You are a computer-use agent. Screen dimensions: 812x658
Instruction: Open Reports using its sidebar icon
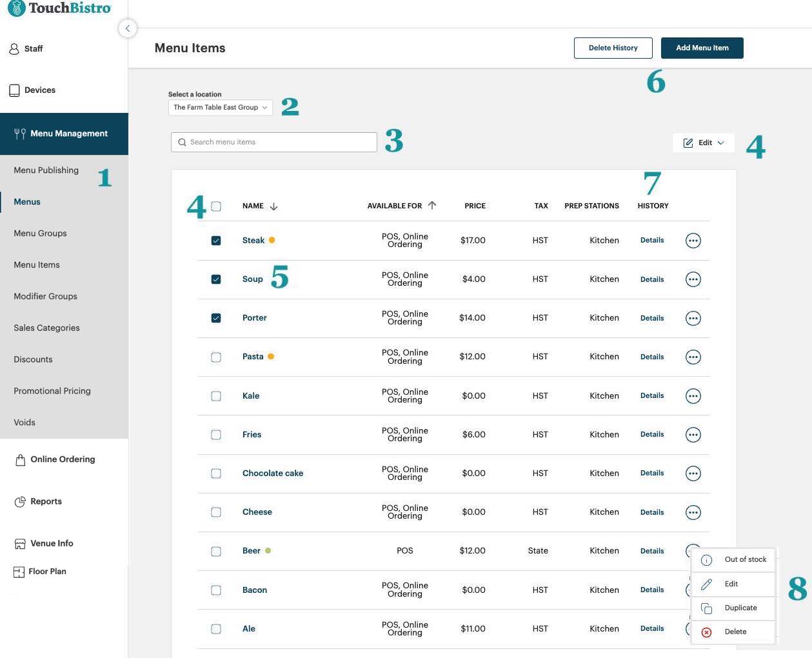tap(19, 501)
